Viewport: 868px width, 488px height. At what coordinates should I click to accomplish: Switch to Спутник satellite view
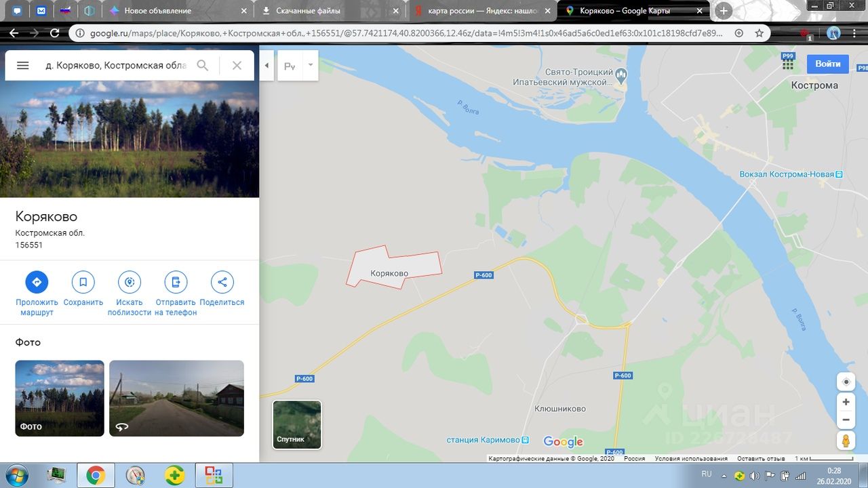point(297,424)
